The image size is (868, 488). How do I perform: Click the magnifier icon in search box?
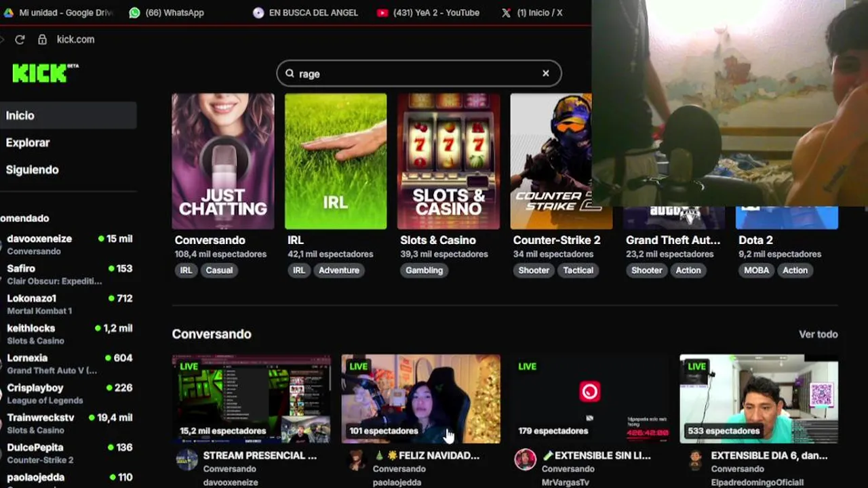pos(290,73)
